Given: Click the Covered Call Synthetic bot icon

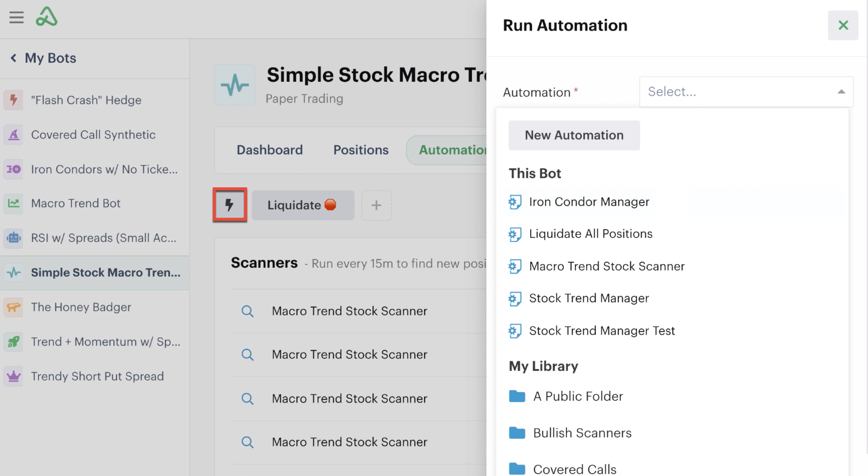Looking at the screenshot, I should (x=14, y=135).
